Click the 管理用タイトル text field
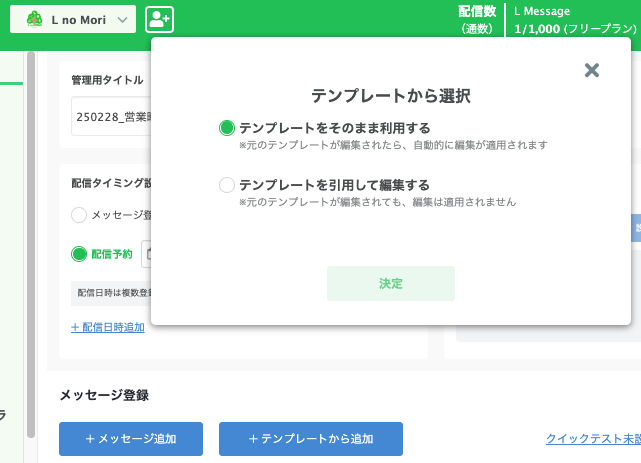Image resolution: width=641 pixels, height=463 pixels. coord(110,116)
